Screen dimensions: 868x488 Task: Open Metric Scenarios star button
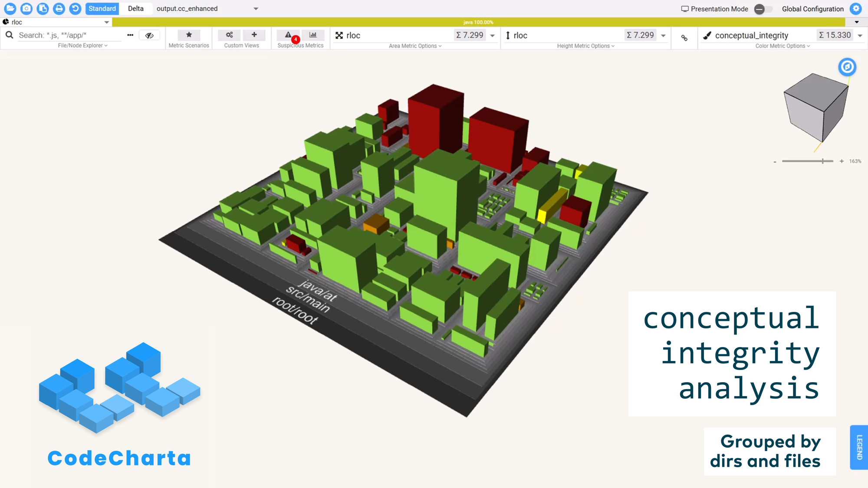(189, 35)
